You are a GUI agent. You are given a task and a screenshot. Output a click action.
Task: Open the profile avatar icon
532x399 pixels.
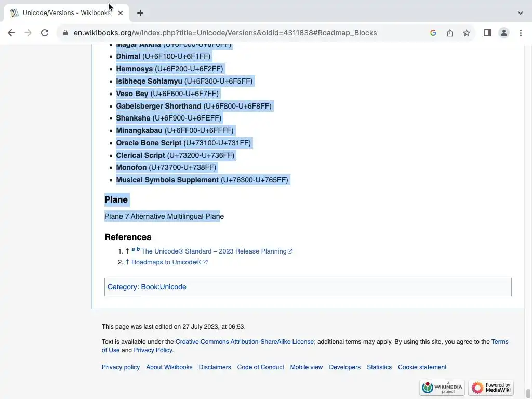[504, 33]
